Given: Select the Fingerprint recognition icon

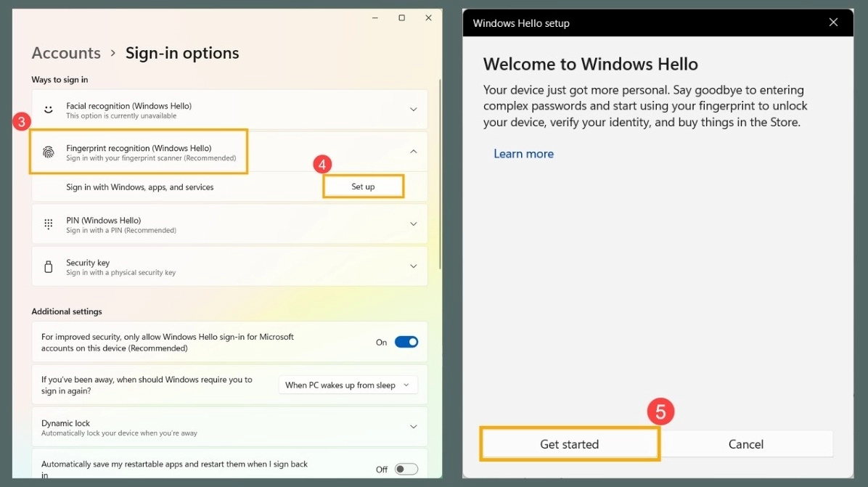Looking at the screenshot, I should tap(48, 152).
